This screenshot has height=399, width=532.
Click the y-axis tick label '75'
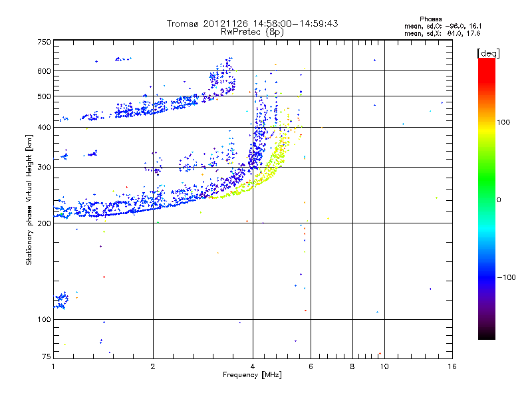(x=47, y=356)
